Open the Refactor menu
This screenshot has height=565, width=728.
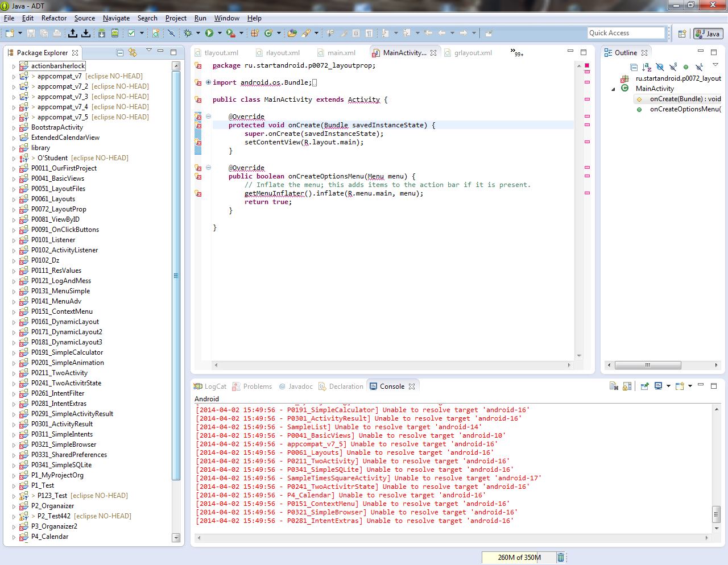pos(54,18)
